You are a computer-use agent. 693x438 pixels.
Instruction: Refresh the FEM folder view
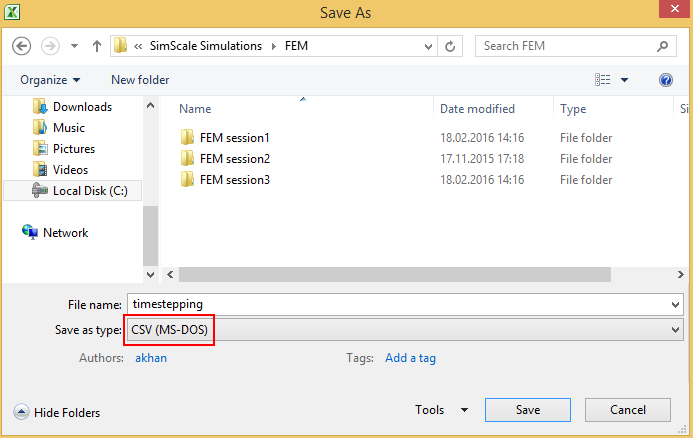[451, 46]
